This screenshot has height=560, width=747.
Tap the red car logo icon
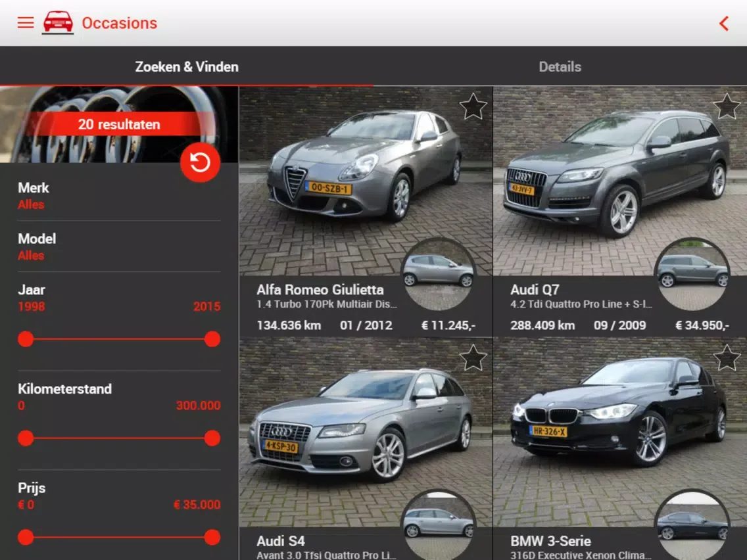click(58, 22)
